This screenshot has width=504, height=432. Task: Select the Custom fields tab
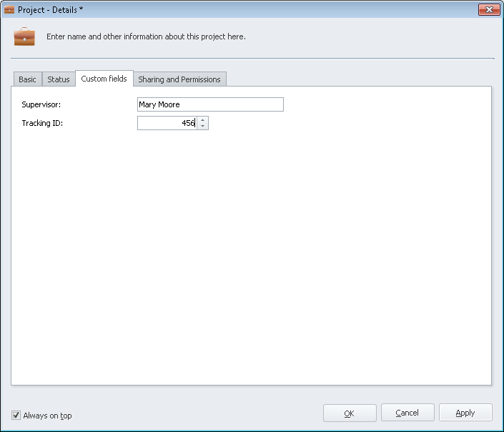104,79
